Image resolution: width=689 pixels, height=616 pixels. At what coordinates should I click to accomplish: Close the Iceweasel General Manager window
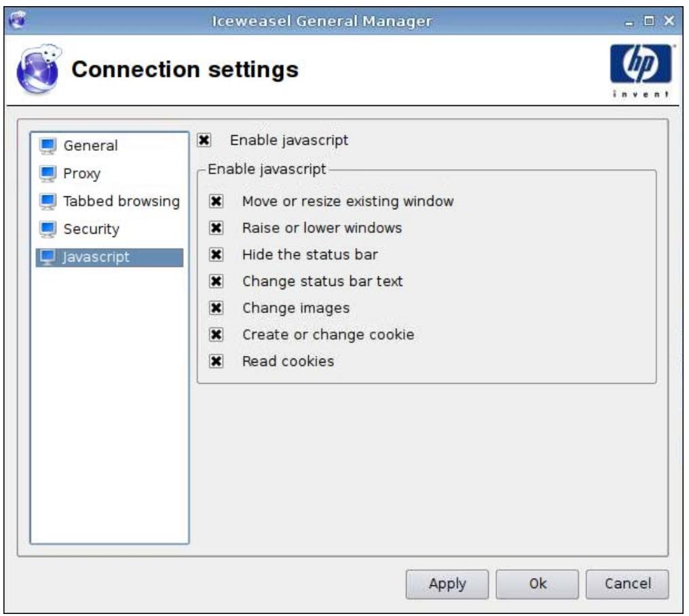coord(669,20)
